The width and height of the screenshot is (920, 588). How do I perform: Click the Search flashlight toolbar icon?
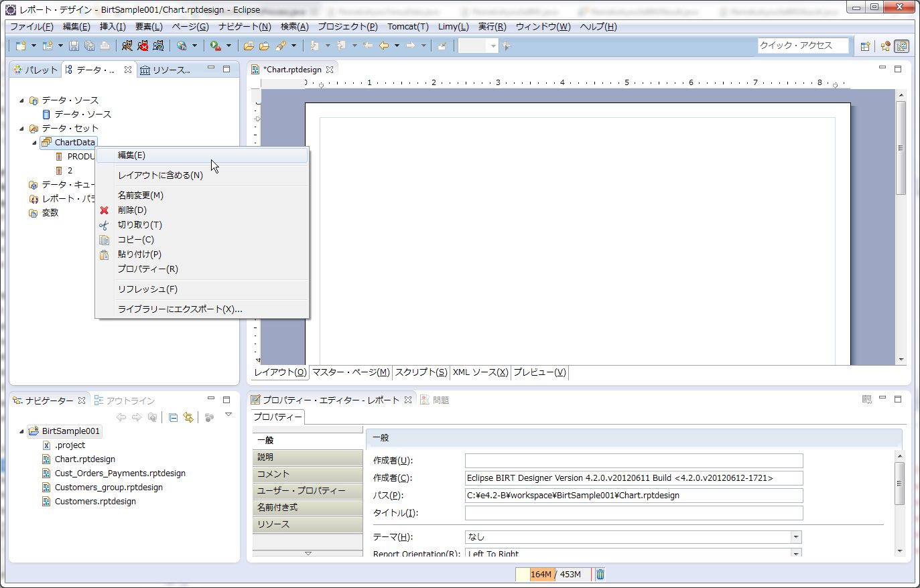point(281,46)
